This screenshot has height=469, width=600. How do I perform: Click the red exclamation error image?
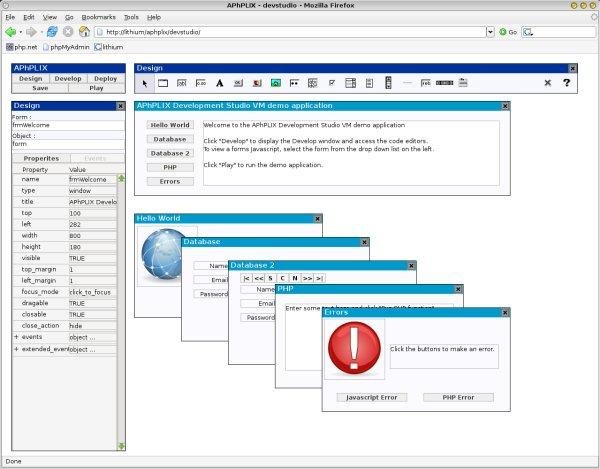pos(354,348)
